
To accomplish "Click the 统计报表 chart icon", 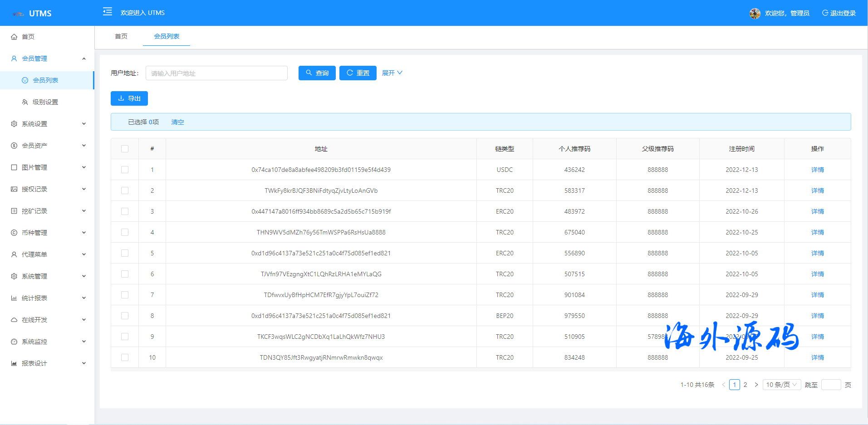I will click(x=14, y=298).
